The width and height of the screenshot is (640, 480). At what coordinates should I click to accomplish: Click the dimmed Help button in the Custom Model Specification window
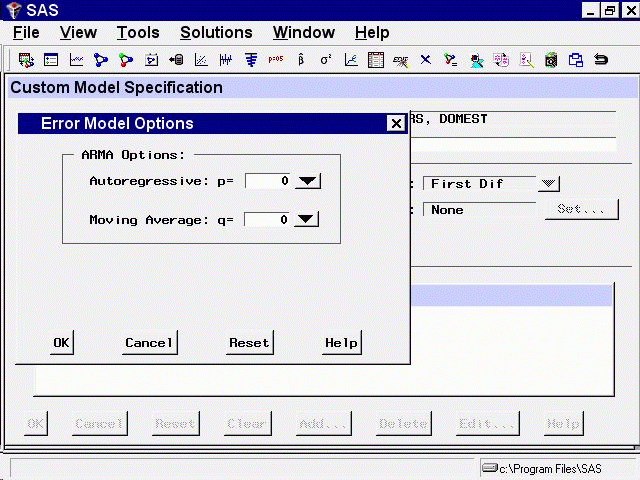(x=564, y=424)
